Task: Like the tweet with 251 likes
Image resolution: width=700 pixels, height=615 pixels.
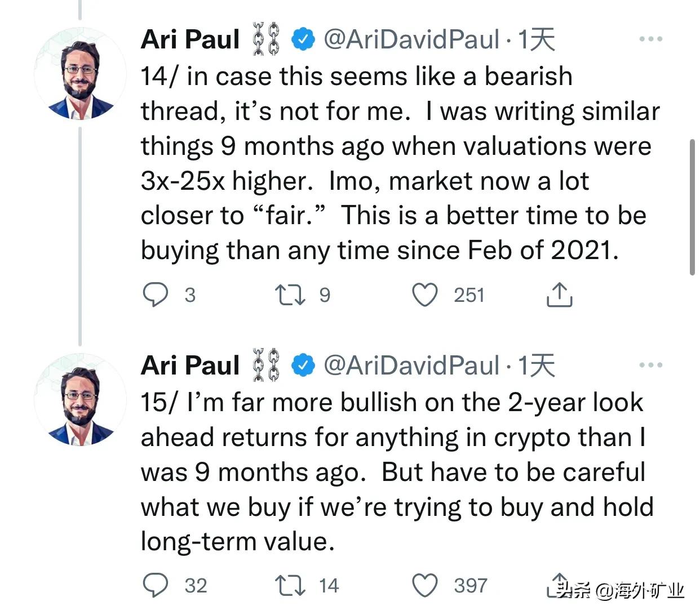Action: tap(425, 295)
